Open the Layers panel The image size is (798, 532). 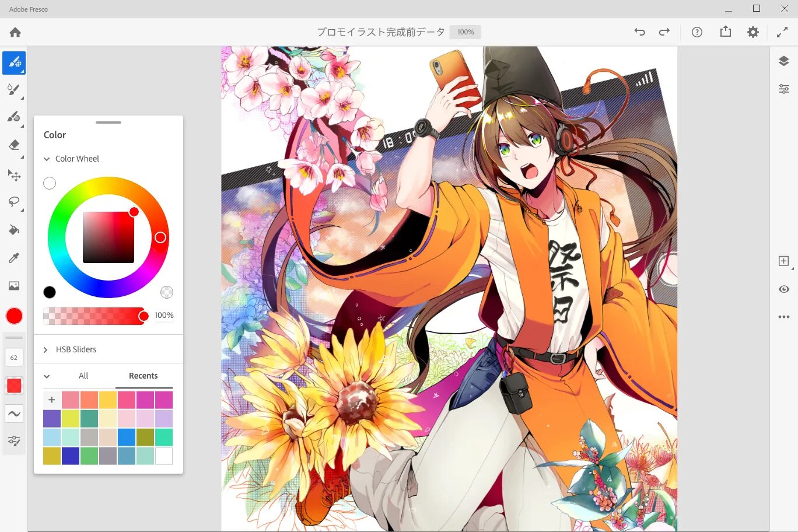pos(784,61)
